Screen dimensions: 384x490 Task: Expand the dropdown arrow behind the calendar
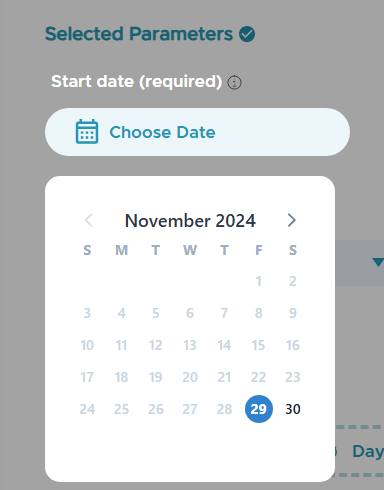378,262
